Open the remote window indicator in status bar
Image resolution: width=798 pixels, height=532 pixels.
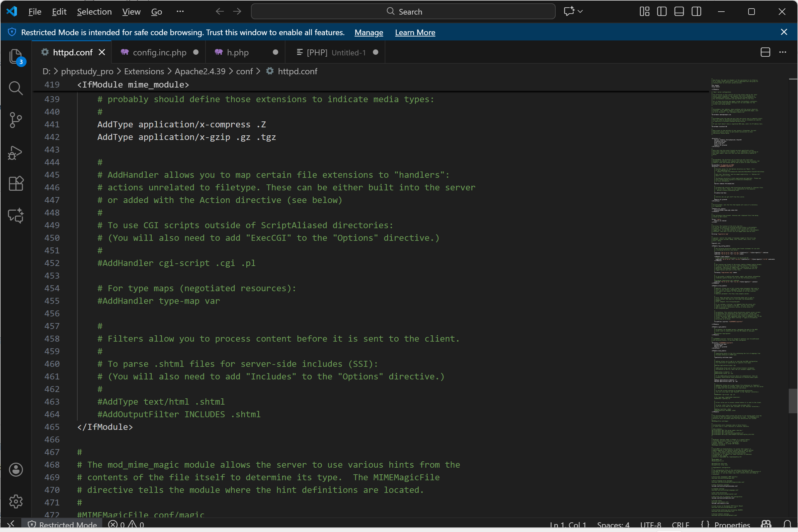[x=11, y=524]
